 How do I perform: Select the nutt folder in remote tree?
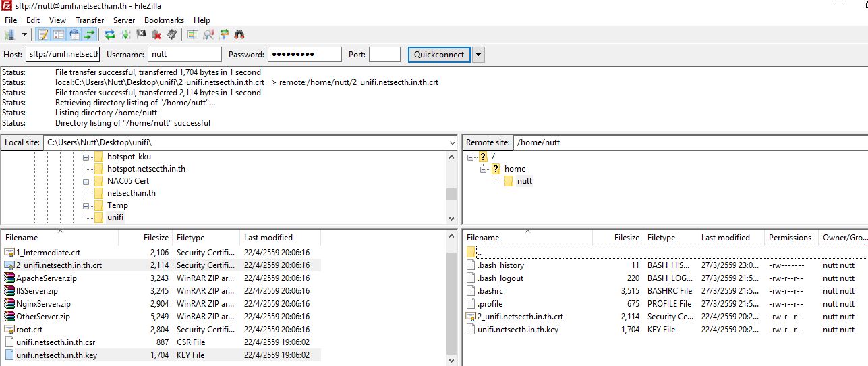pos(525,181)
